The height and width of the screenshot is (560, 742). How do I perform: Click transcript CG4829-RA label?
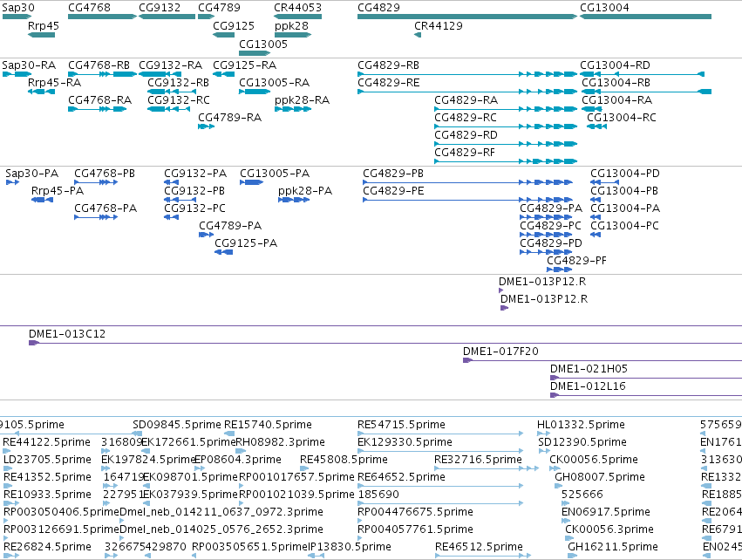click(x=466, y=100)
